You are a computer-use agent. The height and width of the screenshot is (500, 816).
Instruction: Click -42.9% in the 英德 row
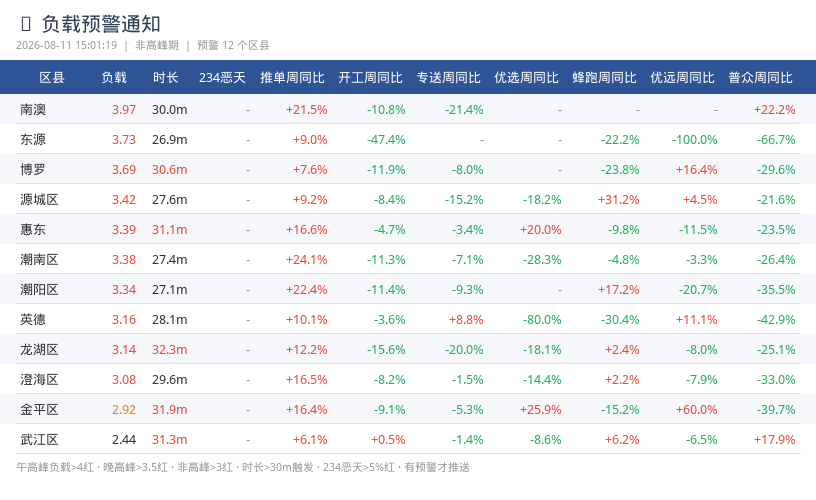click(776, 319)
